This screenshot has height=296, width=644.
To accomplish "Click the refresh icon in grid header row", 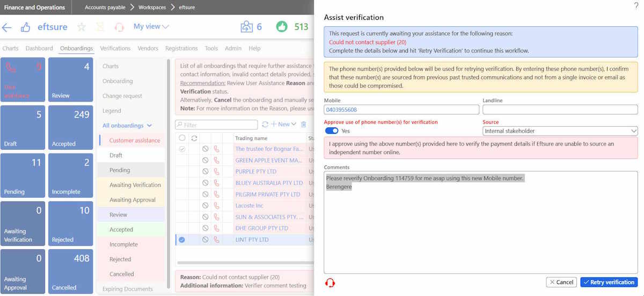I will [x=194, y=138].
